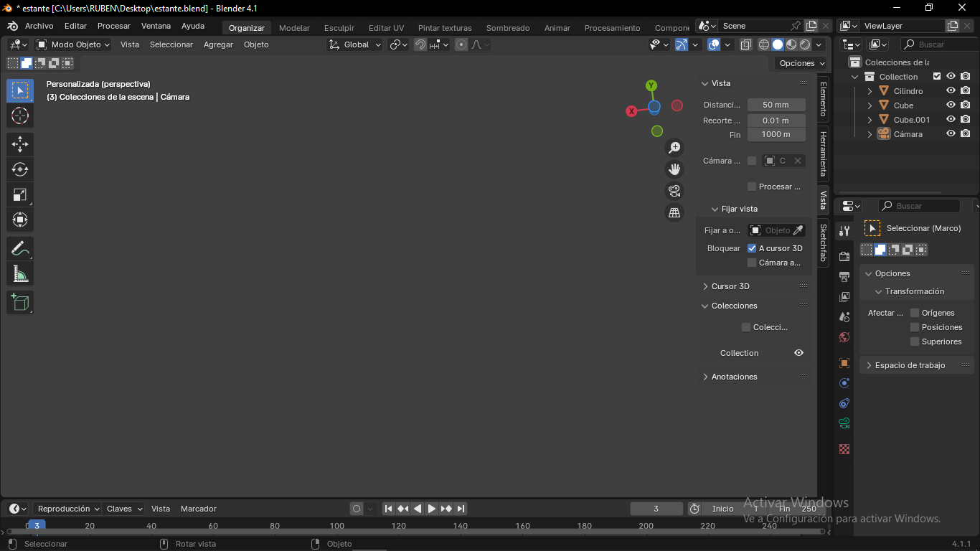Screen dimensions: 980x551
Task: Pick the Annotate pencil tool
Action: (20, 248)
